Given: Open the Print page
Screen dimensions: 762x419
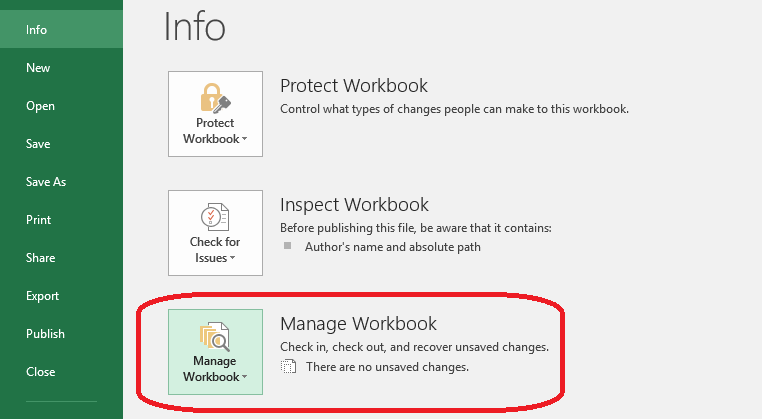Looking at the screenshot, I should pos(38,220).
